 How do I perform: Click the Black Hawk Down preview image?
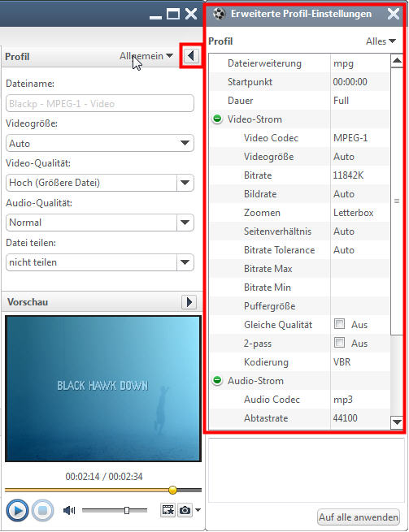(x=103, y=389)
